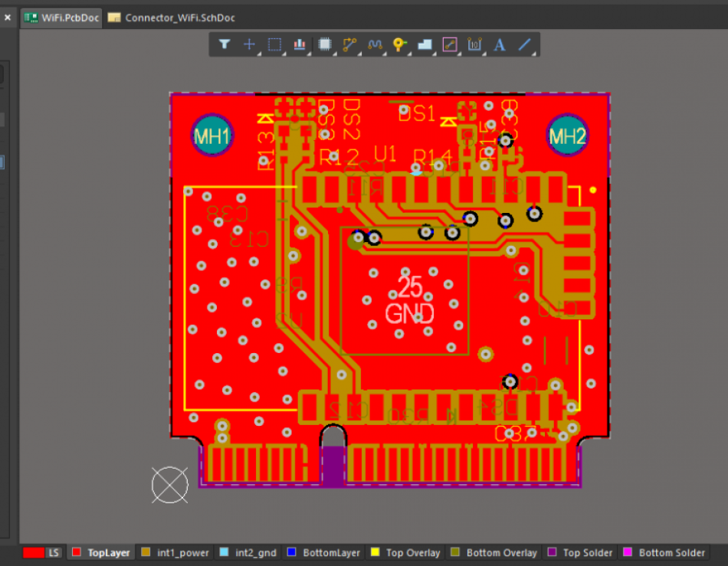This screenshot has width=728, height=566.
Task: Open the Align Objects tool
Action: click(300, 44)
